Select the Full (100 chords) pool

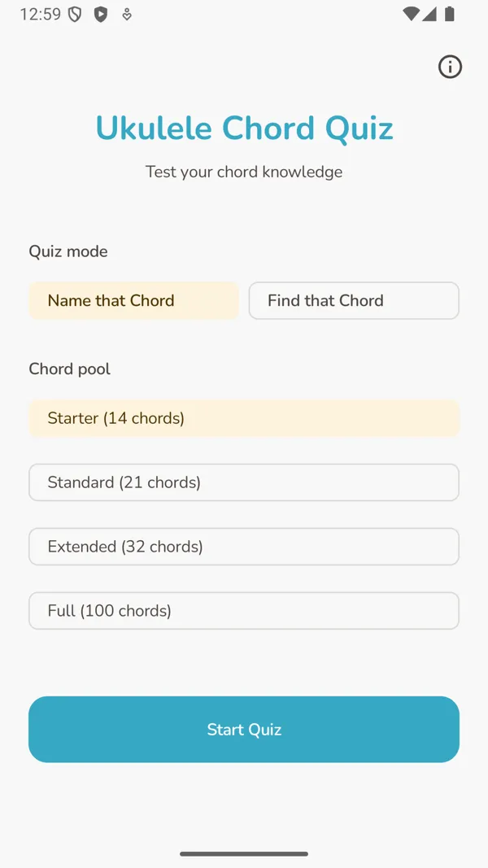(244, 610)
